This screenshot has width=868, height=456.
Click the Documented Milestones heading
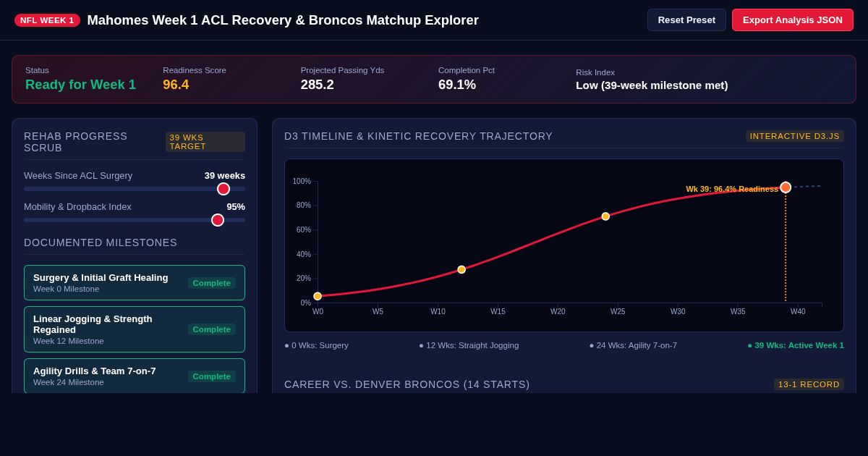[101, 242]
